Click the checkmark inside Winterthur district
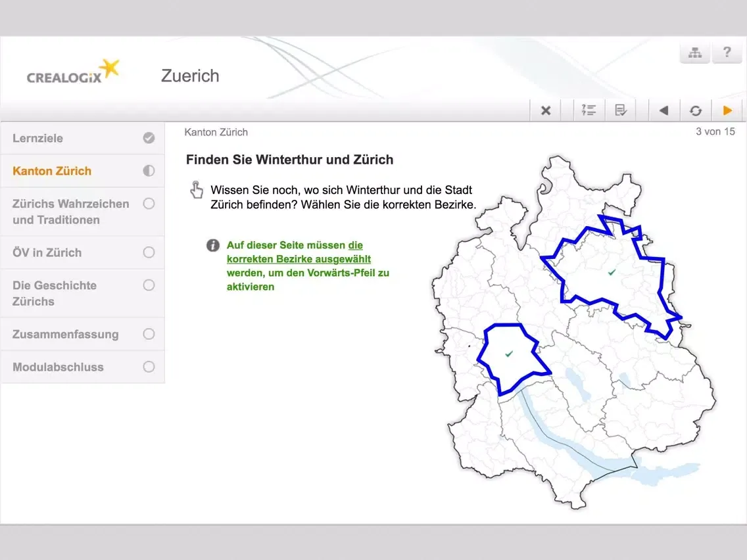Viewport: 747px width, 560px height. [x=612, y=272]
